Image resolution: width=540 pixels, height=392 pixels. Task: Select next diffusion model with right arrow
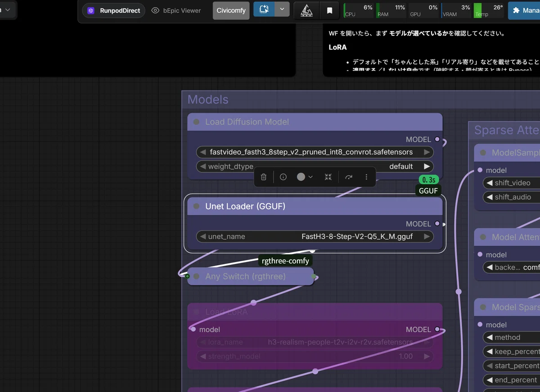(427, 152)
